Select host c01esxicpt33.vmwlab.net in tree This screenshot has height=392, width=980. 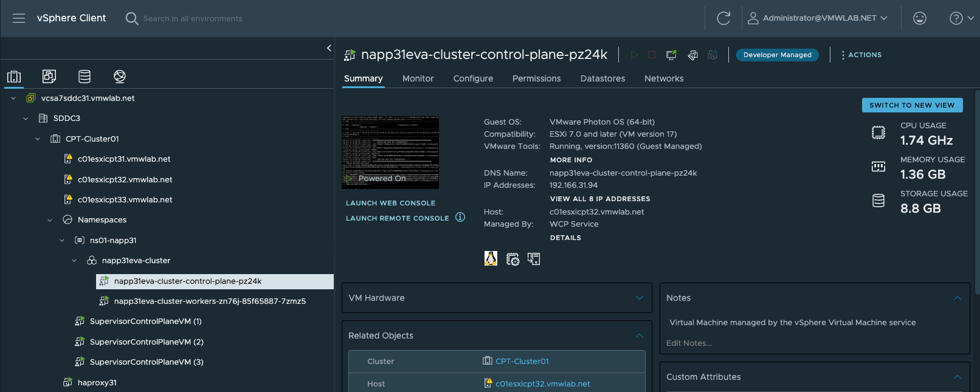(125, 199)
